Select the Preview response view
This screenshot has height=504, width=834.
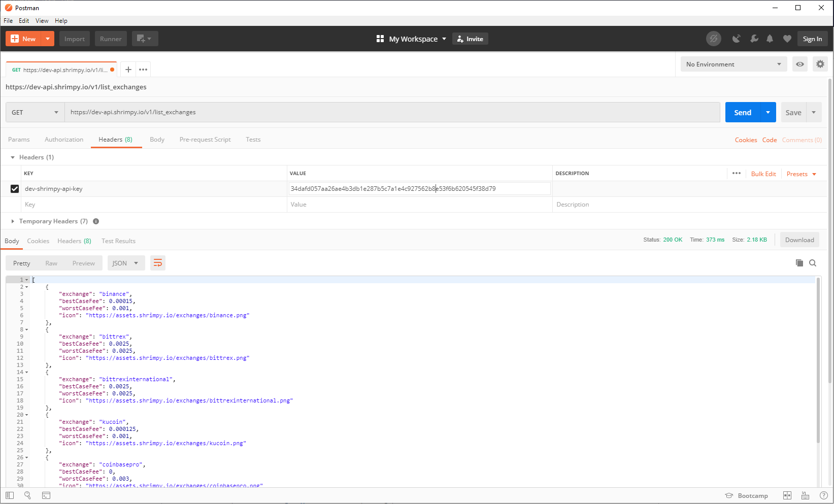coord(84,263)
